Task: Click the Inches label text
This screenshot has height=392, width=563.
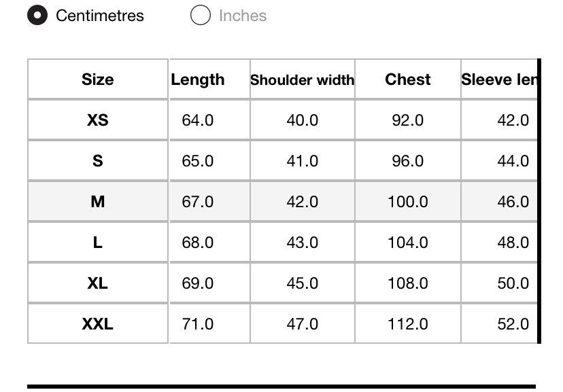Action: coord(243,16)
